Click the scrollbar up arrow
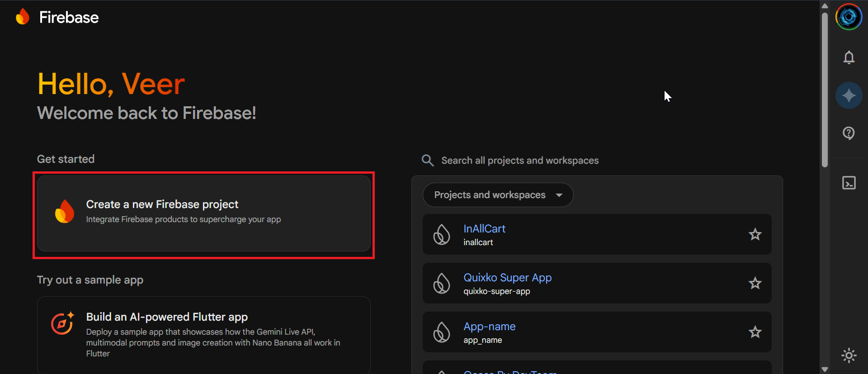This screenshot has width=868, height=374. pyautogui.click(x=825, y=6)
